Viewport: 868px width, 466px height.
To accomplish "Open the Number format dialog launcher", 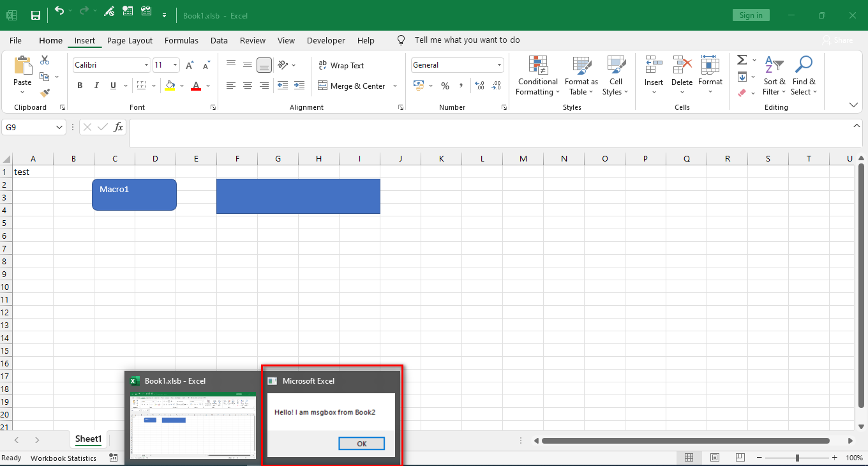I will [504, 107].
